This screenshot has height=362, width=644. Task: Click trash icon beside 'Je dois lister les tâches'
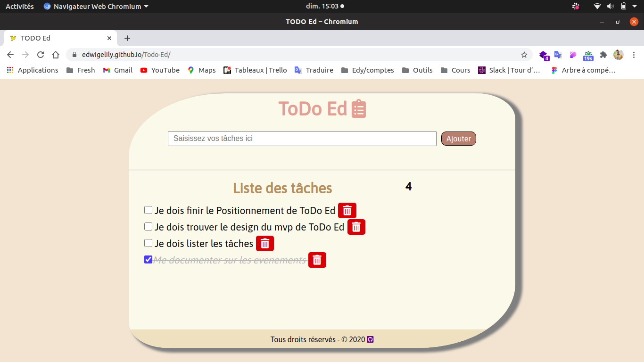265,243
